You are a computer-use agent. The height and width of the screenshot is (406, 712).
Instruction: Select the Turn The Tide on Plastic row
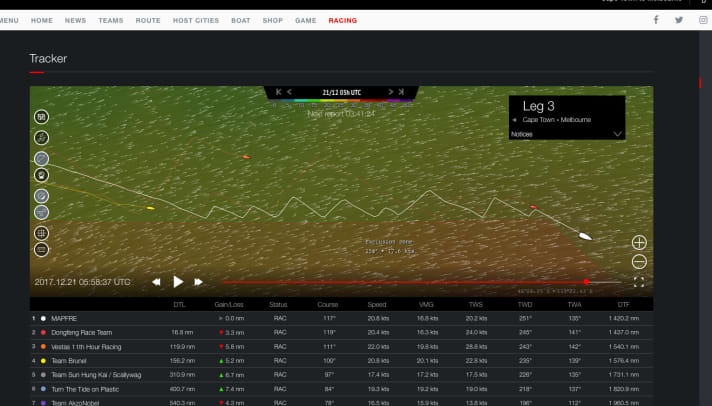point(341,389)
